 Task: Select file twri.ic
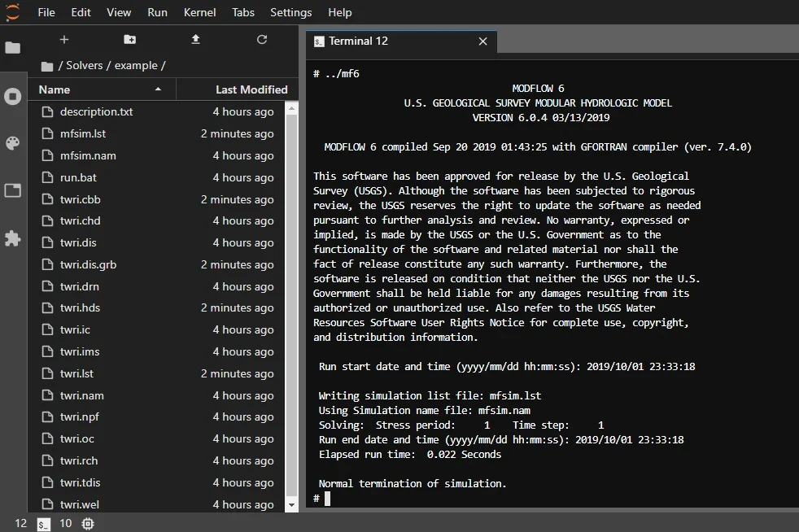(156, 329)
